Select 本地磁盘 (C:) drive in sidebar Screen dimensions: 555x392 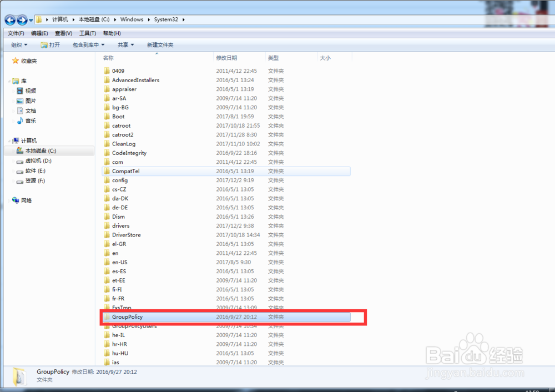point(49,151)
